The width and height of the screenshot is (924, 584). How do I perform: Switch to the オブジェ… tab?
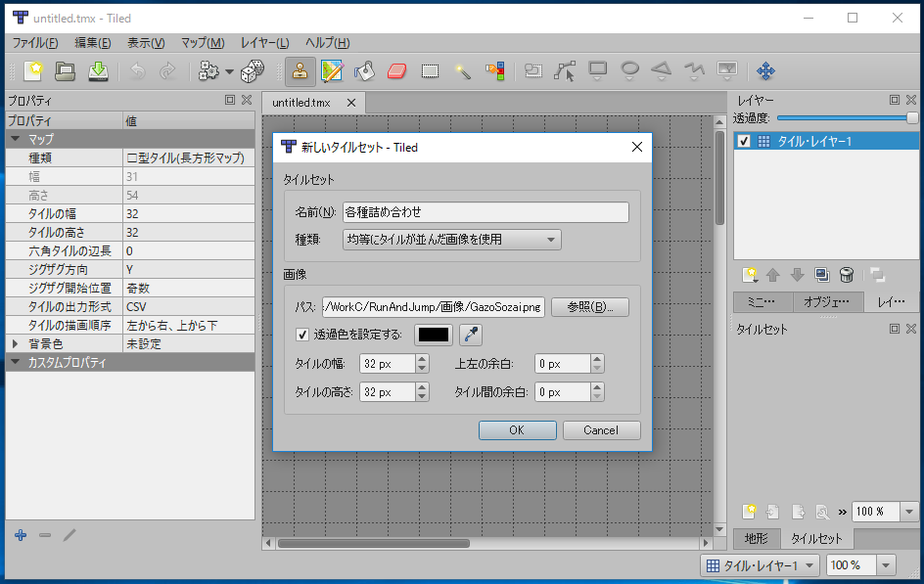point(827,302)
